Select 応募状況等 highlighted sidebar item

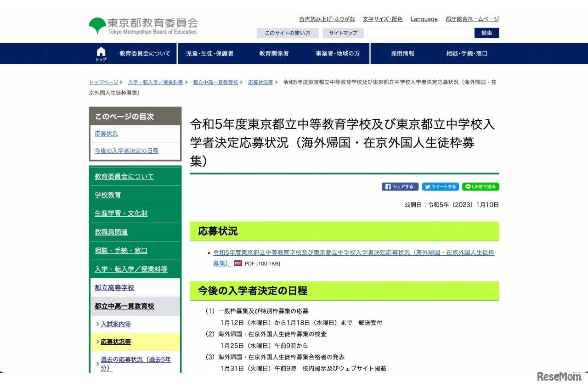pos(116,342)
